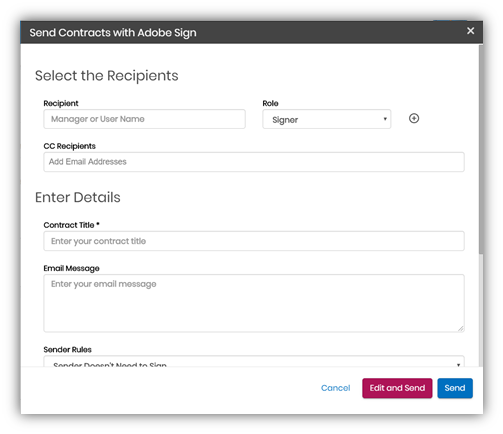The height and width of the screenshot is (434, 503).
Task: Click the 'Send Contracts with Adobe Sign' title
Action: (x=113, y=33)
